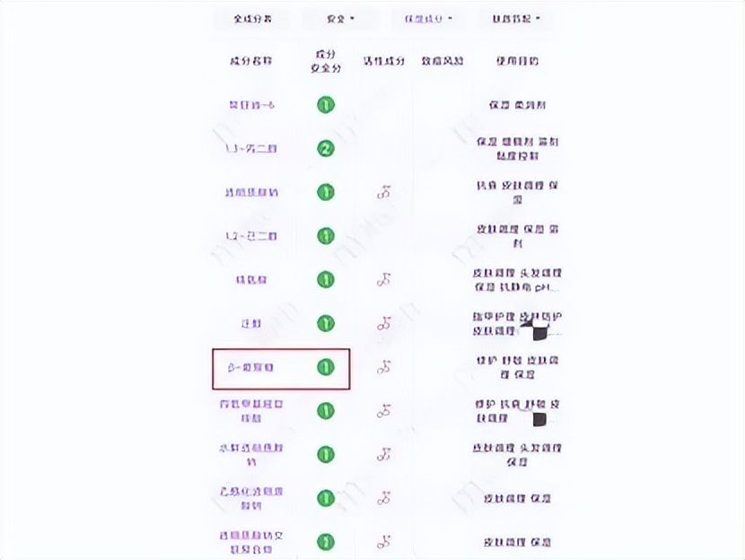Select the 全成分表 tab
This screenshot has width=745, height=560.
[250, 18]
